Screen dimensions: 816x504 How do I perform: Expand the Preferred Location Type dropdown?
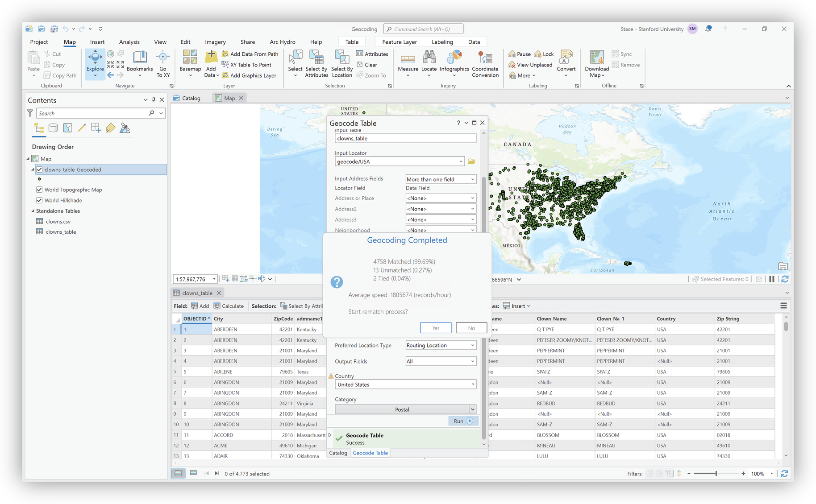click(440, 345)
